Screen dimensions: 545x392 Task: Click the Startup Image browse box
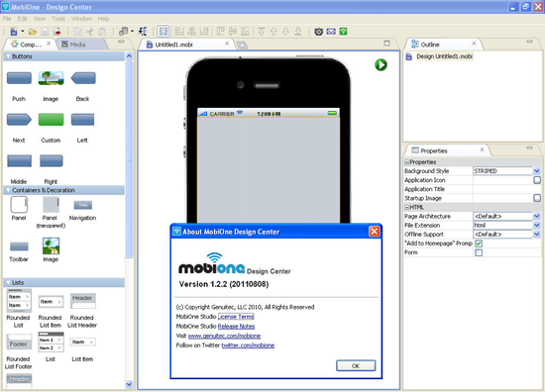point(537,198)
